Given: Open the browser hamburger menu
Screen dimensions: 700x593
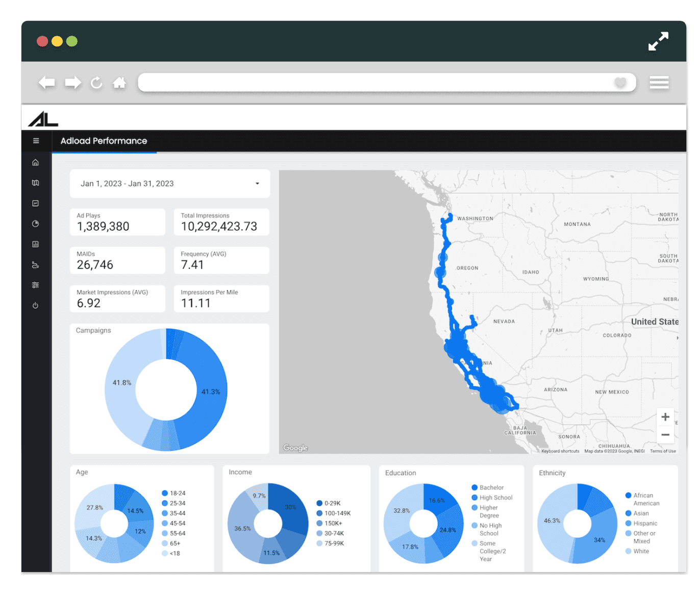Looking at the screenshot, I should [x=659, y=82].
